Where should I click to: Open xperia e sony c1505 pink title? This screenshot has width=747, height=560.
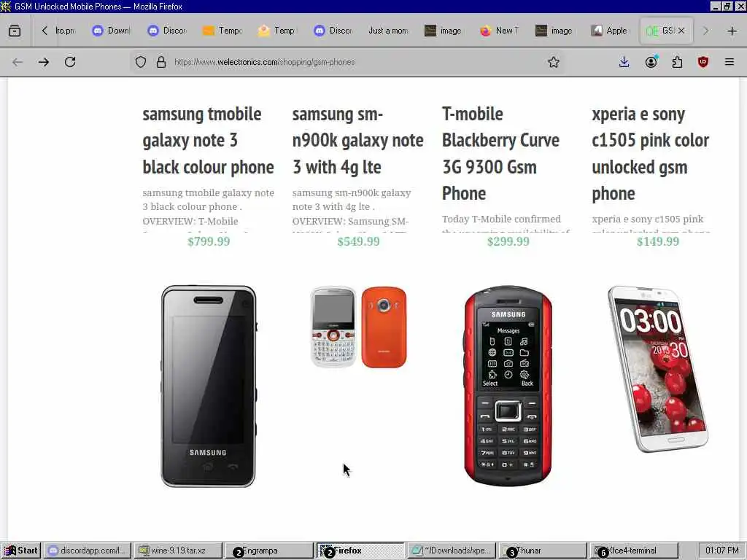tap(650, 153)
